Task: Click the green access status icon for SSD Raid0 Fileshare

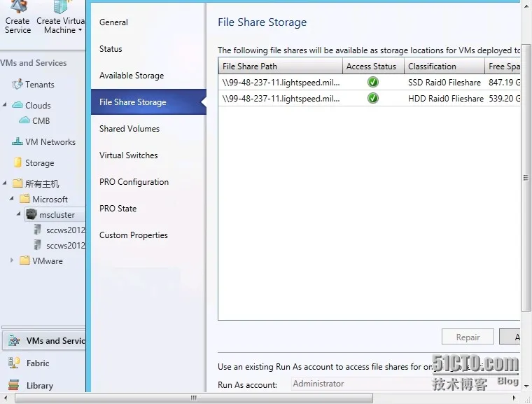Action: [372, 83]
